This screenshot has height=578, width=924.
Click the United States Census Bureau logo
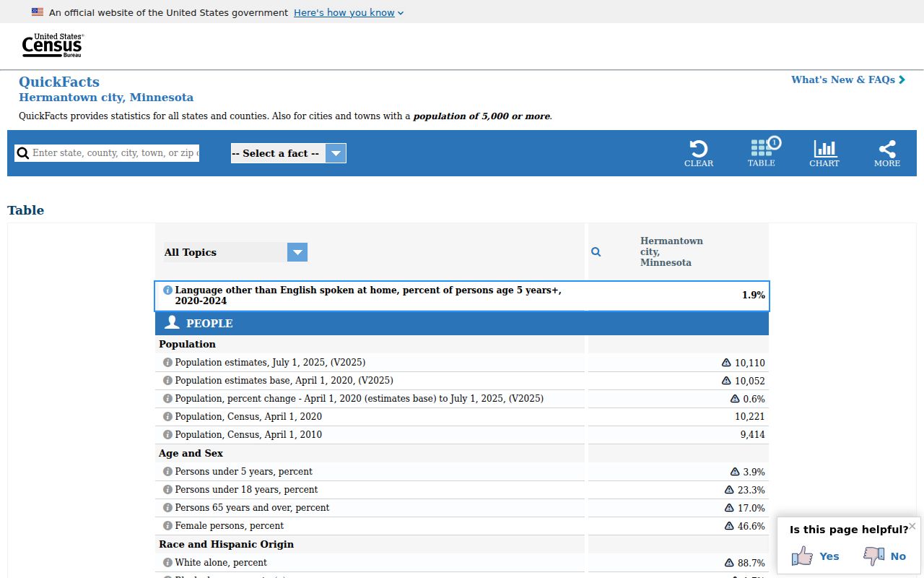53,46
